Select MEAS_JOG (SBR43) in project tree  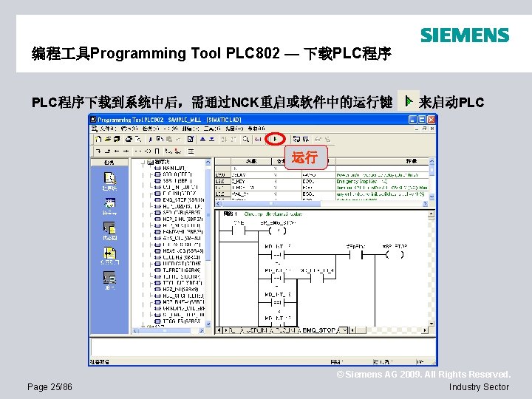183,250
